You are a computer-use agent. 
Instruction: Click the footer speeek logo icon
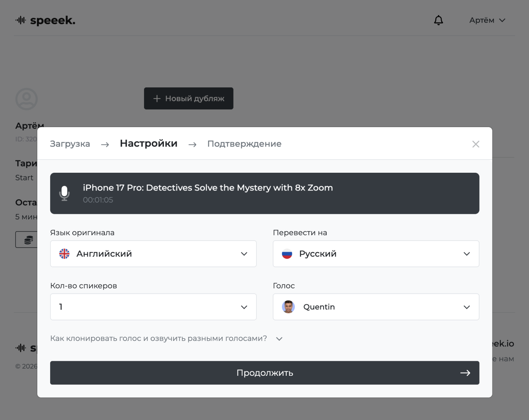[x=21, y=348]
